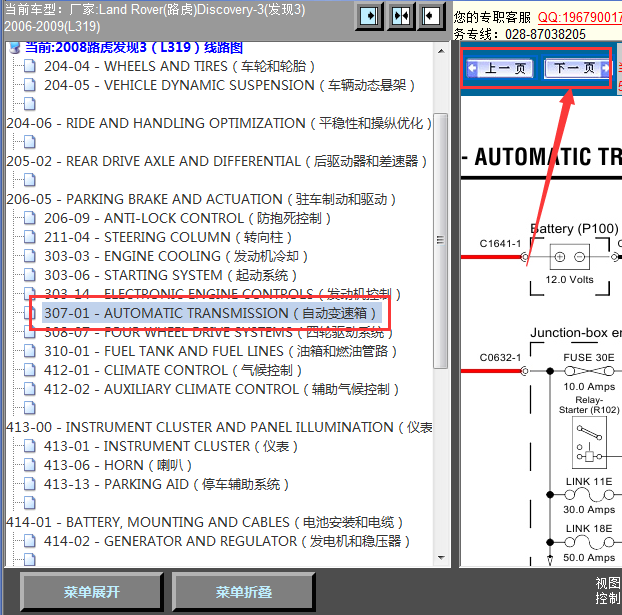Click document icon above 413-00 Instrument Cluster Illumination
Viewport: 622px width, 615px height.
30,407
